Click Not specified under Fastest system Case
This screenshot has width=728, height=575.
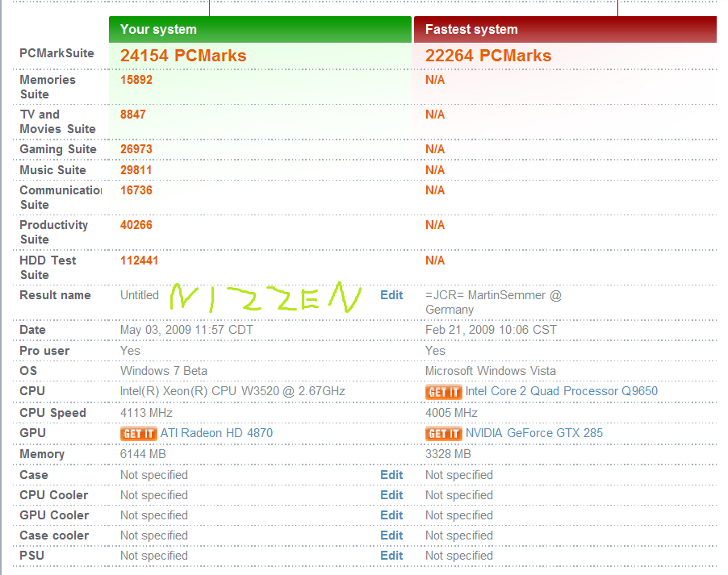(x=459, y=475)
